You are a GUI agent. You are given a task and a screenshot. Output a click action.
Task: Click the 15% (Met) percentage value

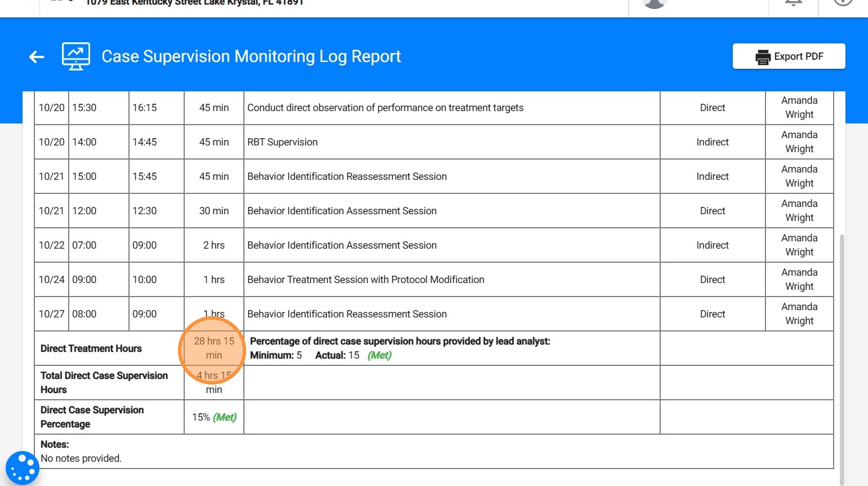pyautogui.click(x=214, y=417)
